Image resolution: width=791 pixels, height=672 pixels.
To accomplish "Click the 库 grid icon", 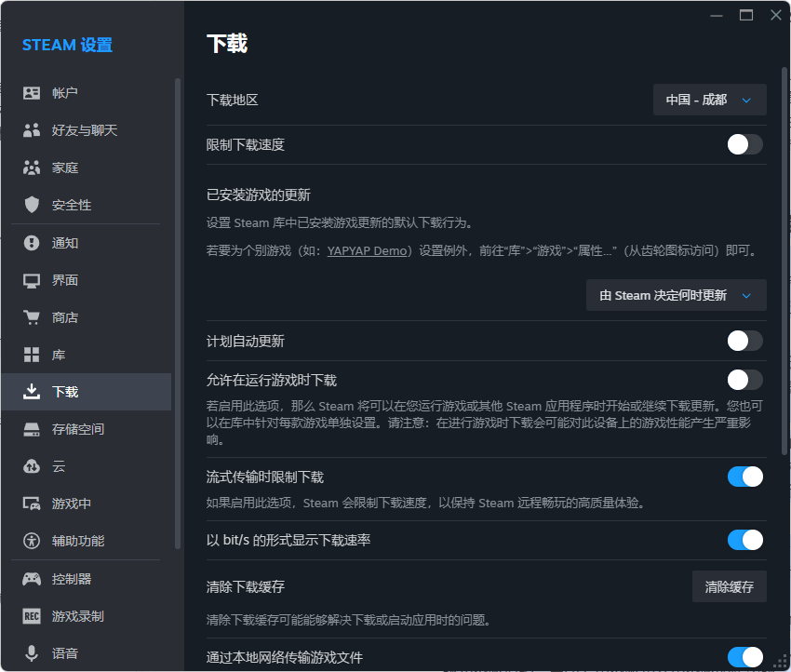I will coord(32,355).
